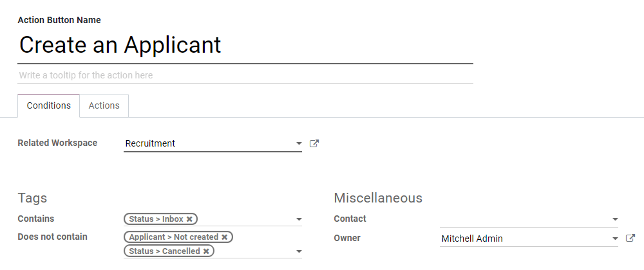
Task: Switch to the Actions tab
Action: [104, 105]
